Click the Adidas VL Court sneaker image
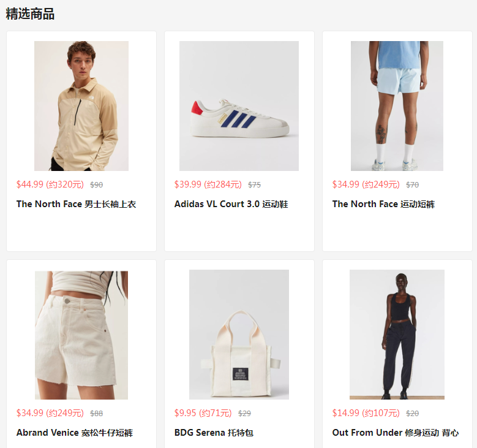The width and height of the screenshot is (477, 448). click(239, 105)
